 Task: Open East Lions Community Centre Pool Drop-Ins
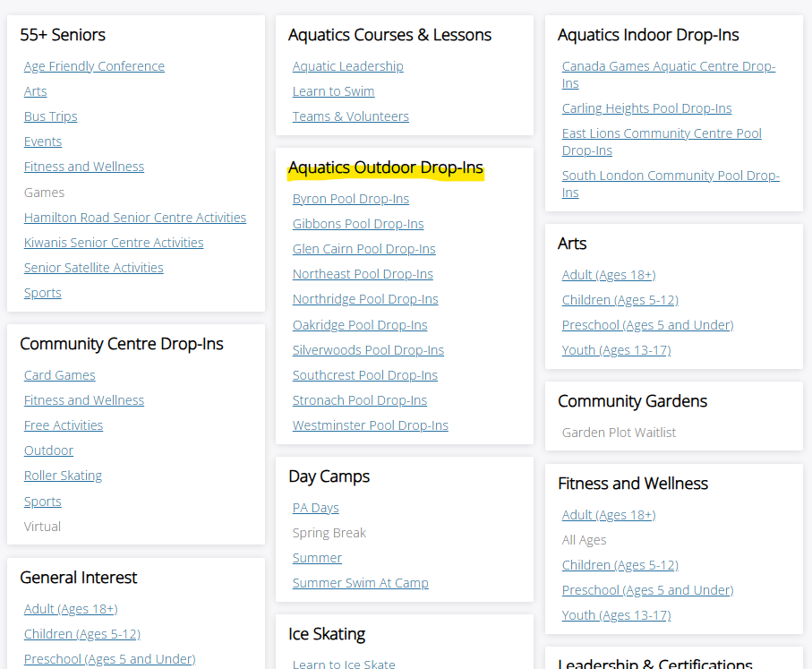662,142
